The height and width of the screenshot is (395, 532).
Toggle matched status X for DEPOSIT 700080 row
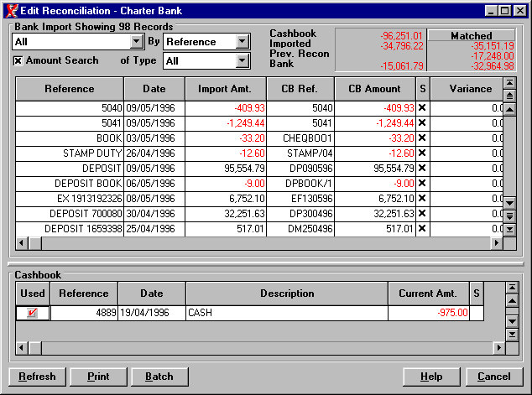tap(422, 214)
